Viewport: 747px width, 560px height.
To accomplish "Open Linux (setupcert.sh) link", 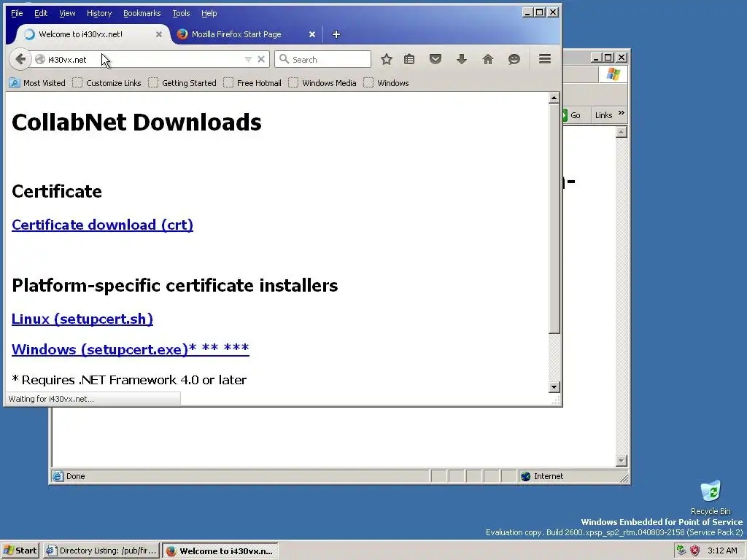I will coord(82,319).
